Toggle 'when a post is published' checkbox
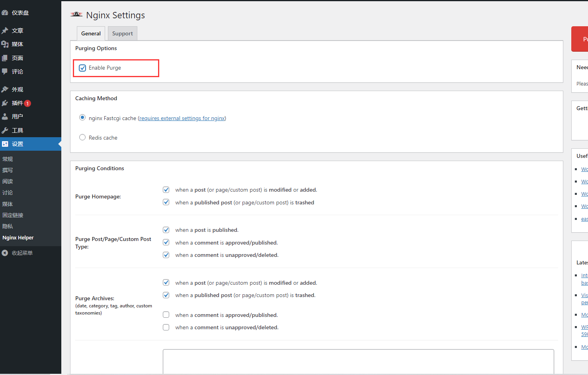Viewport: 588px width, 375px height. [166, 230]
